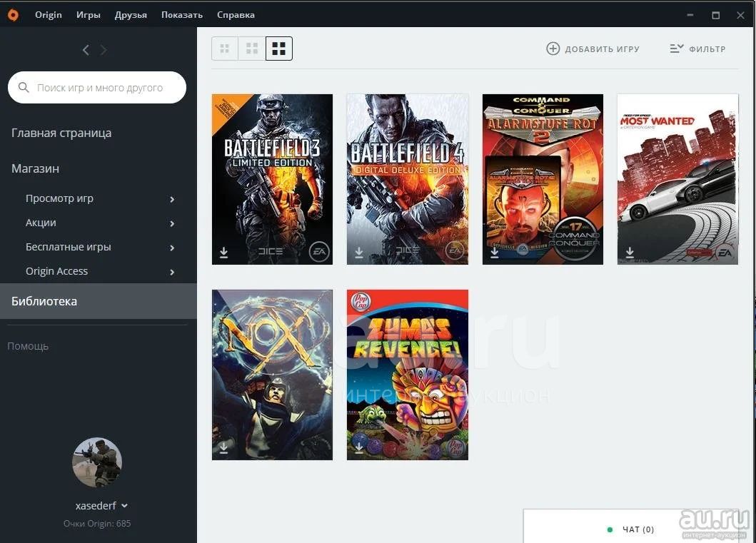Go back with the left arrow
Viewport: 756px width, 543px height.
point(86,50)
